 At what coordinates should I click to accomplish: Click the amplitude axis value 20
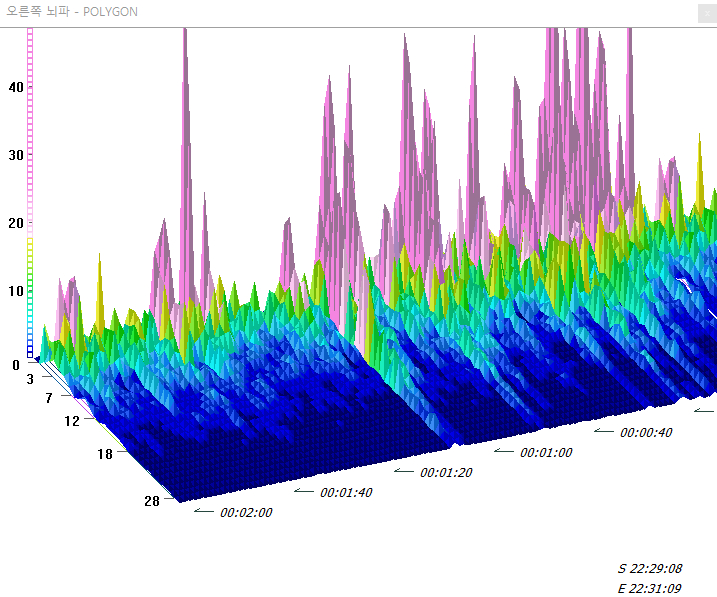(x=15, y=223)
